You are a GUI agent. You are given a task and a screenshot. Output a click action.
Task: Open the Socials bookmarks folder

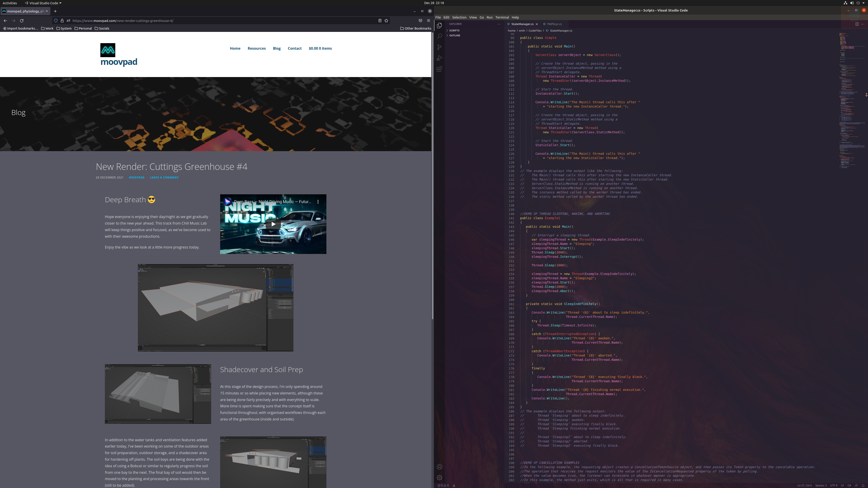coord(102,28)
